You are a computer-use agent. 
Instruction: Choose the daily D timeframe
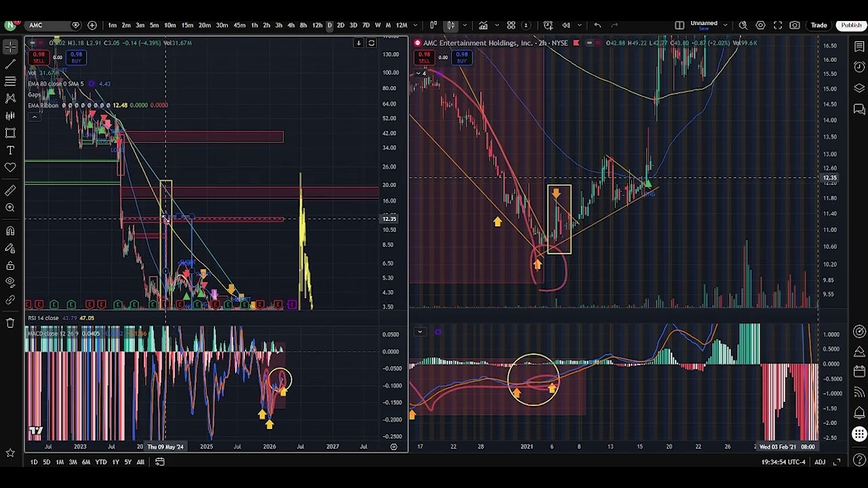pyautogui.click(x=330, y=25)
